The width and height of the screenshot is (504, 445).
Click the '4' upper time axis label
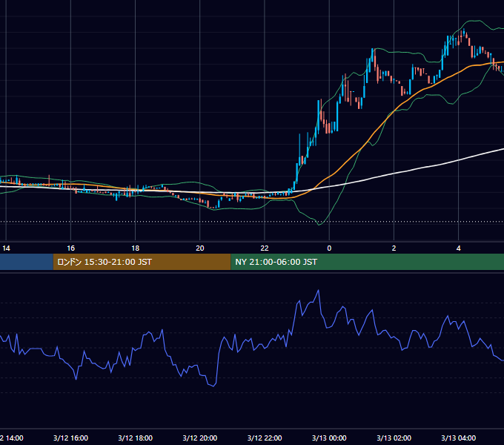click(x=458, y=248)
